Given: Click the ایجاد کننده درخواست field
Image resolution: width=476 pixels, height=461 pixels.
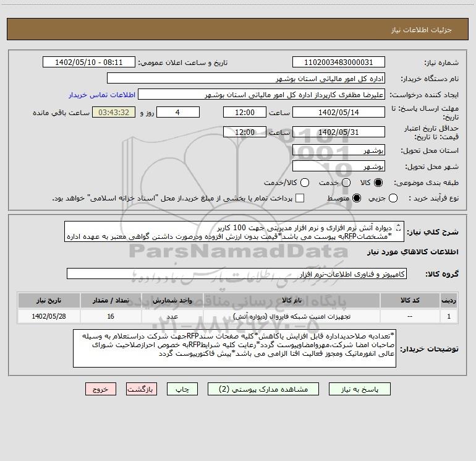Looking at the screenshot, I should click(261, 95).
